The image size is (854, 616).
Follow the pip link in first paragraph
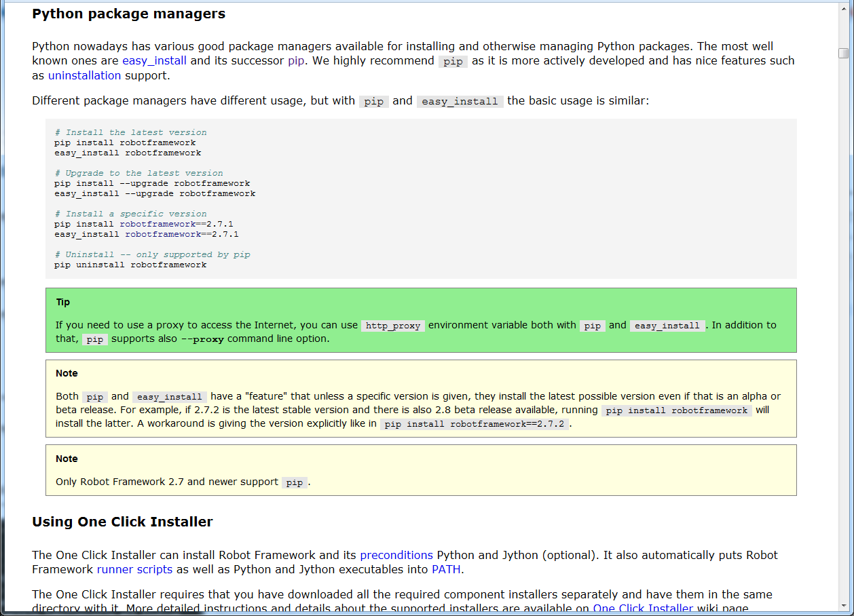[x=296, y=60]
